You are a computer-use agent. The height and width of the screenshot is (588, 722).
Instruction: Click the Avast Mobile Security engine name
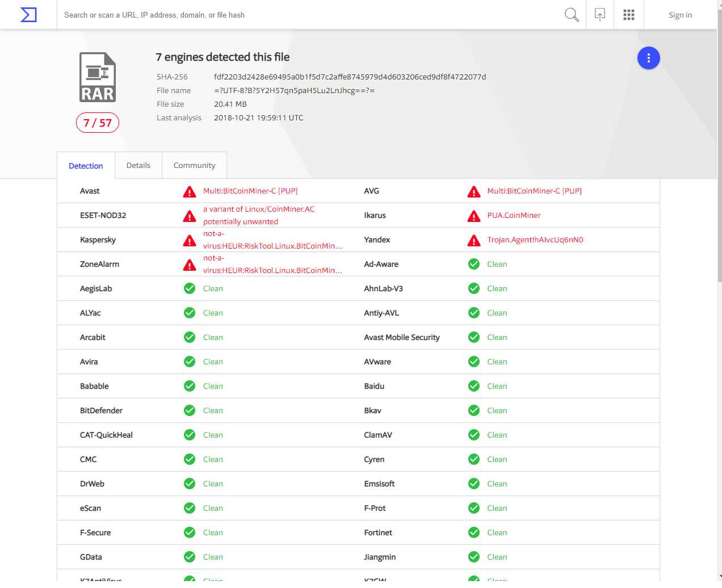tap(402, 337)
